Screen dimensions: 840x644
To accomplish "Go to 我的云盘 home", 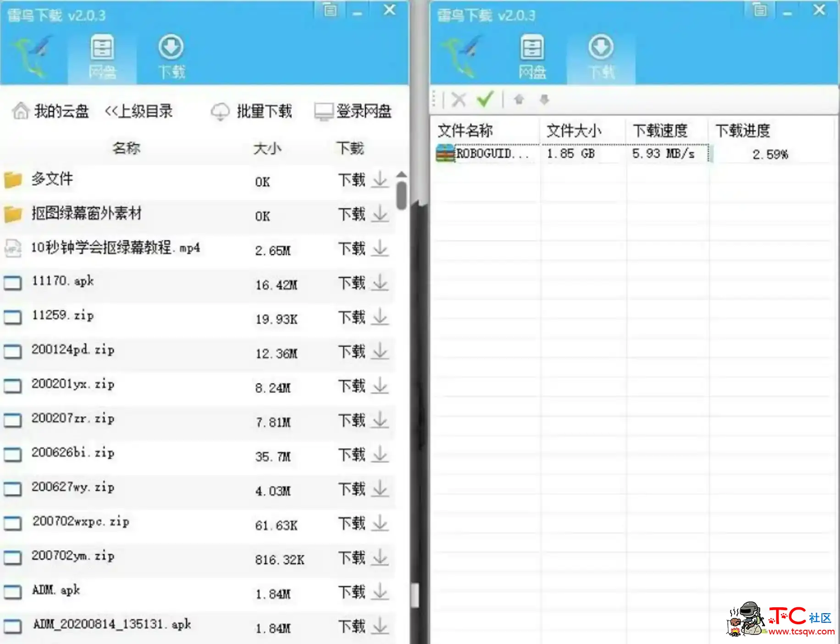I will (50, 111).
